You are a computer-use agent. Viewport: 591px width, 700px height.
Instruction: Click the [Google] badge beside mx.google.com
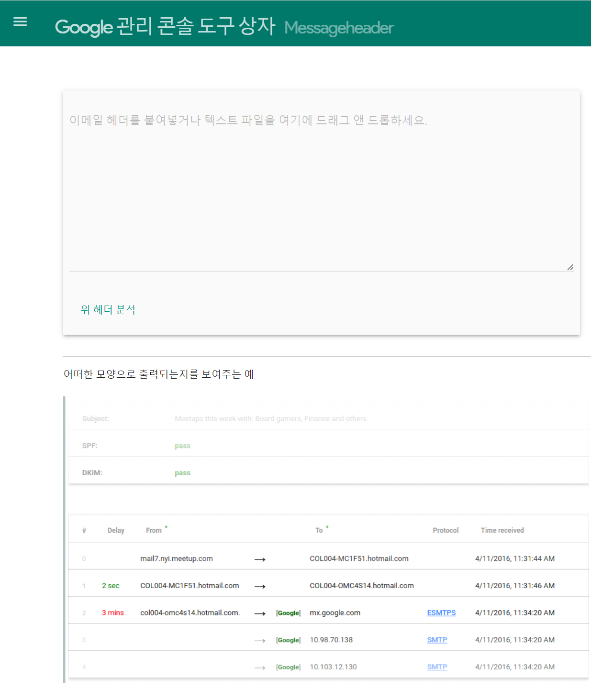[288, 613]
